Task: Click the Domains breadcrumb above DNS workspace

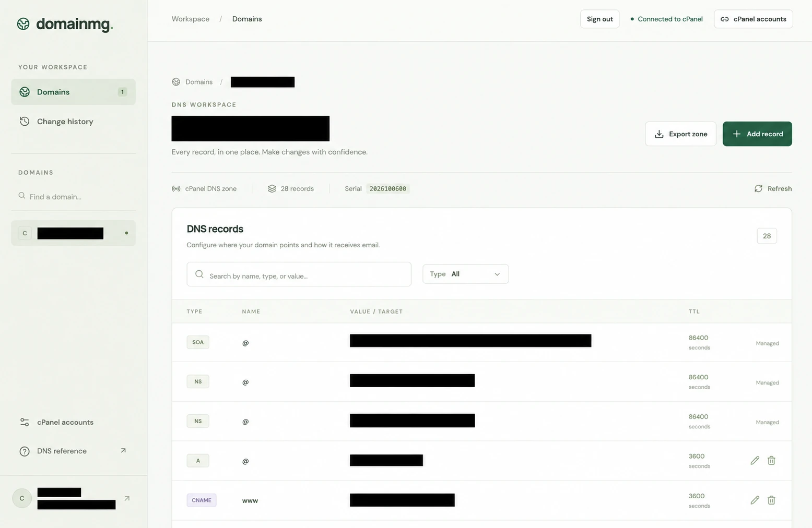Action: [x=199, y=82]
